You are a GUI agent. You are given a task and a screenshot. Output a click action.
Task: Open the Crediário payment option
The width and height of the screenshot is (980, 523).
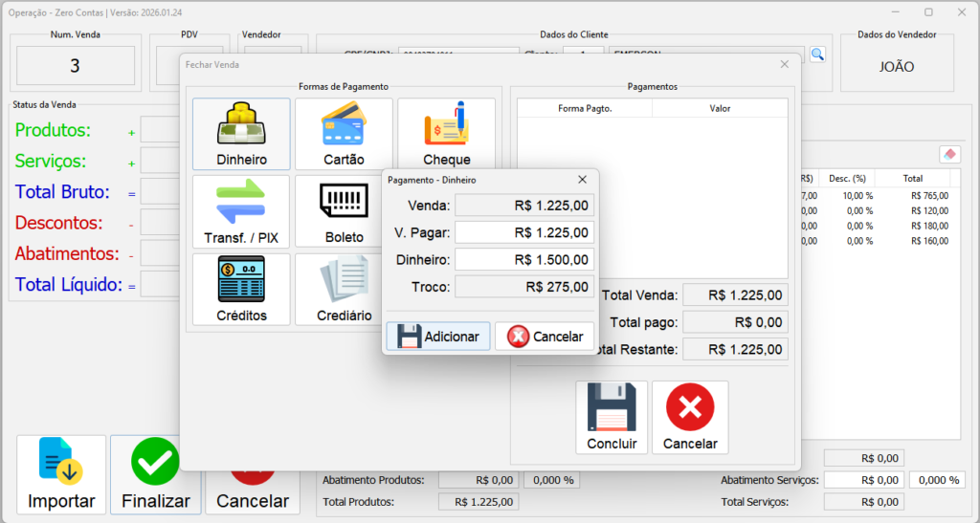[x=343, y=289]
